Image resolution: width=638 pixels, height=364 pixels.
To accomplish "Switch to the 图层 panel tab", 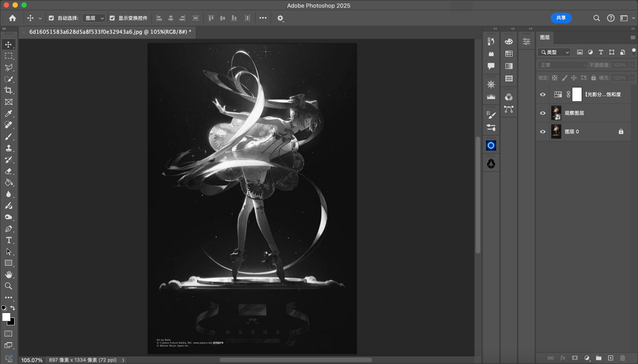I will click(x=545, y=38).
